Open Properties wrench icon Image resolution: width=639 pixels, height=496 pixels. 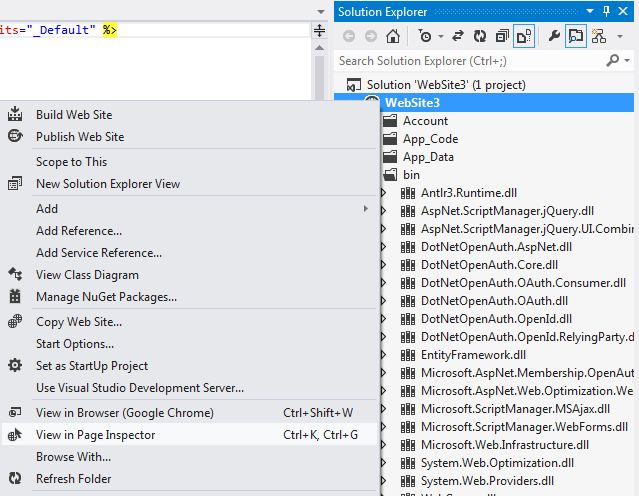[x=554, y=36]
